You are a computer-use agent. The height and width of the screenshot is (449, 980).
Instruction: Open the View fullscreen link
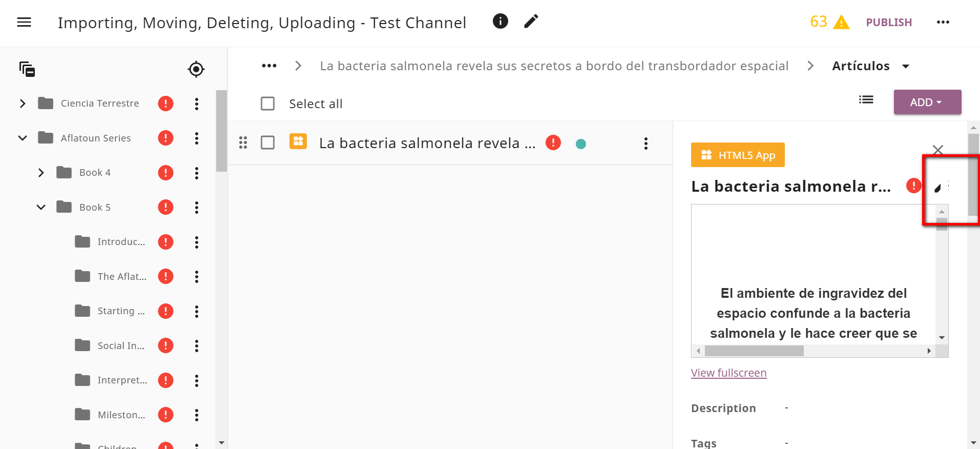(x=728, y=373)
